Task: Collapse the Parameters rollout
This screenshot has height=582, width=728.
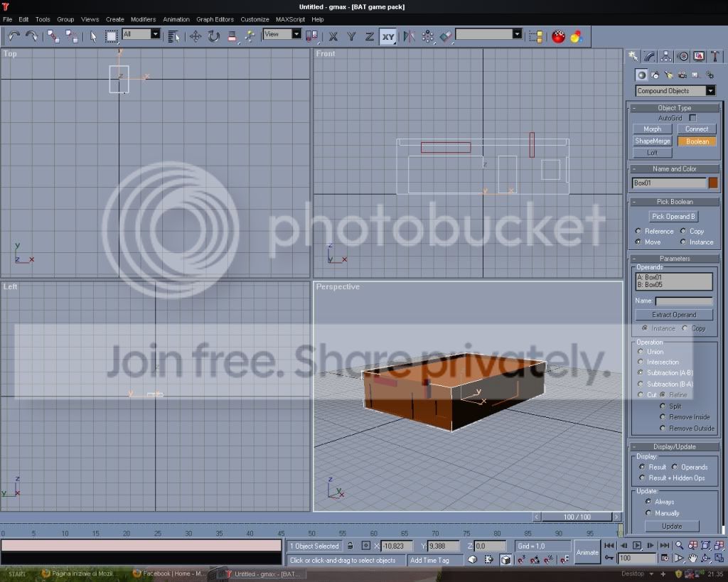Action: 674,259
